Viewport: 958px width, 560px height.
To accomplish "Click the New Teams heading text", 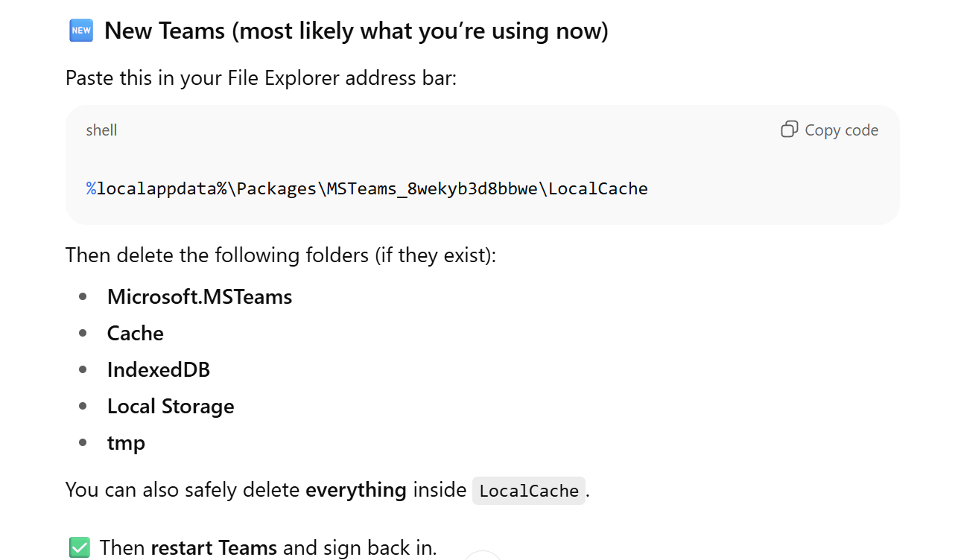I will click(356, 31).
